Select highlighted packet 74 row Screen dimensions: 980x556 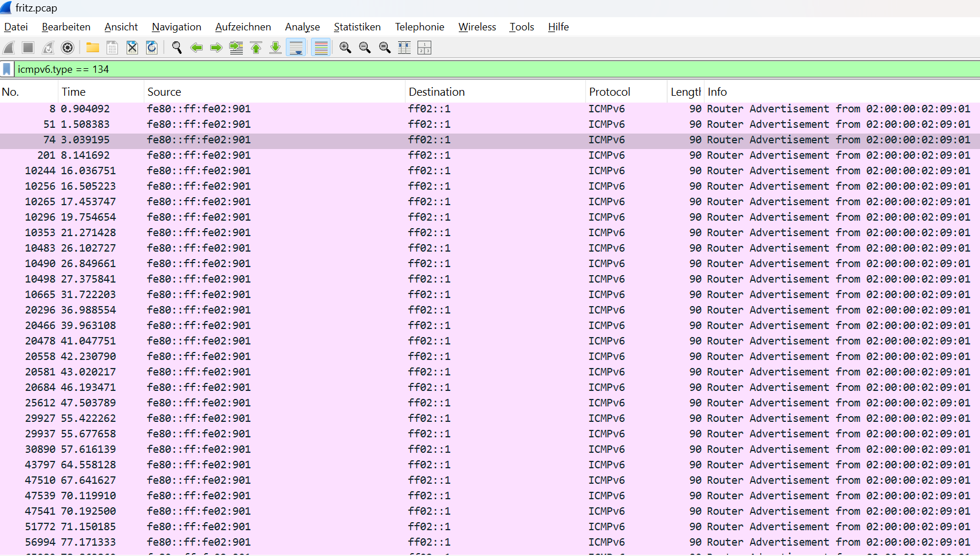pos(490,140)
